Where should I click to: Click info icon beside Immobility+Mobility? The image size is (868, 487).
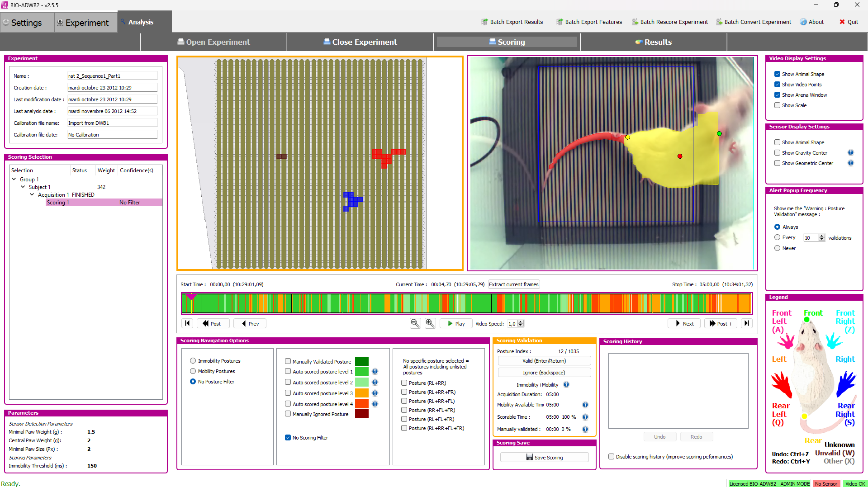click(x=566, y=385)
